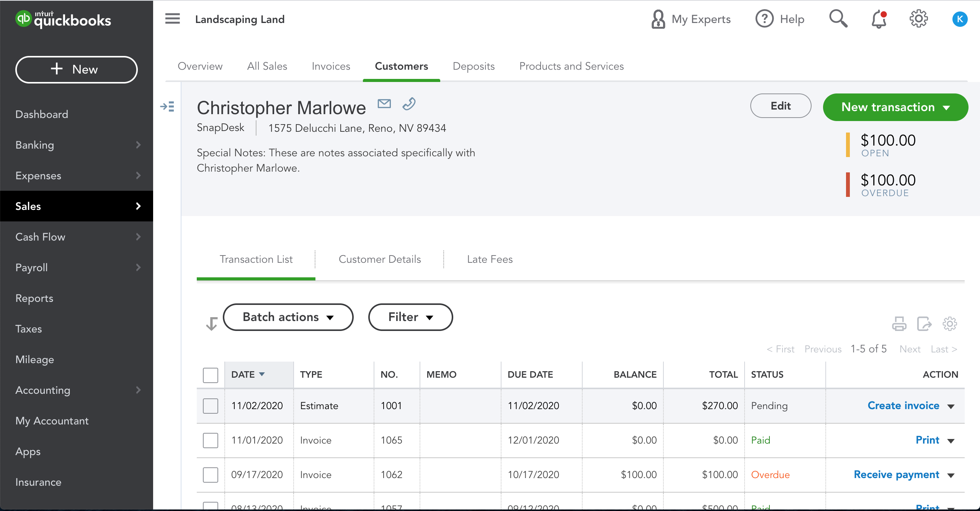The height and width of the screenshot is (511, 980).
Task: Switch to All Sales tab
Action: tap(267, 66)
